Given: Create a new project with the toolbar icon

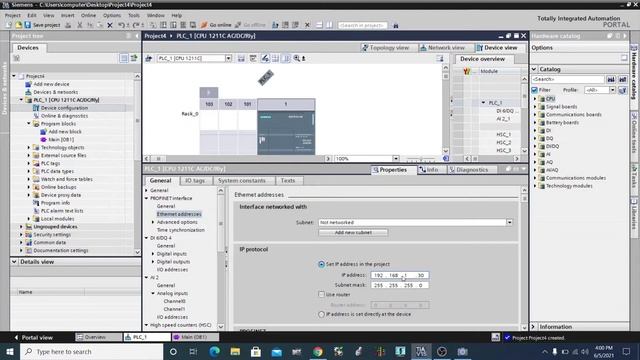Looking at the screenshot, I should click(9, 25).
